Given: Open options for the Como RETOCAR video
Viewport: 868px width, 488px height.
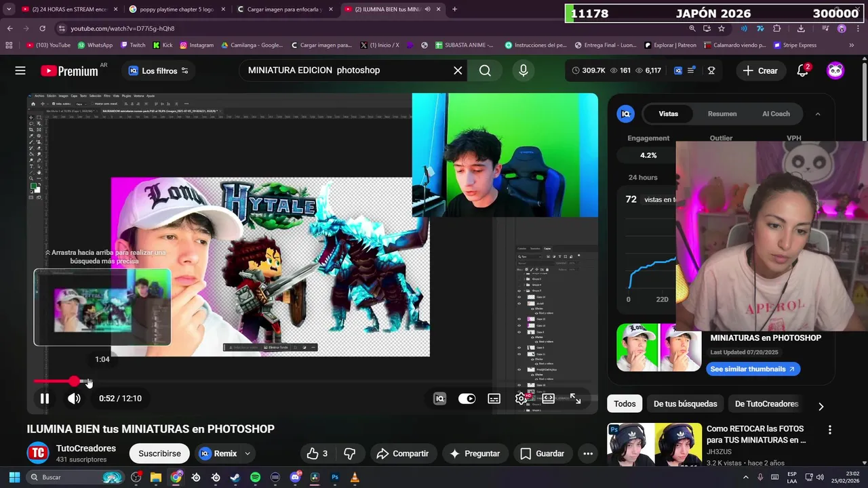Looking at the screenshot, I should 829,430.
